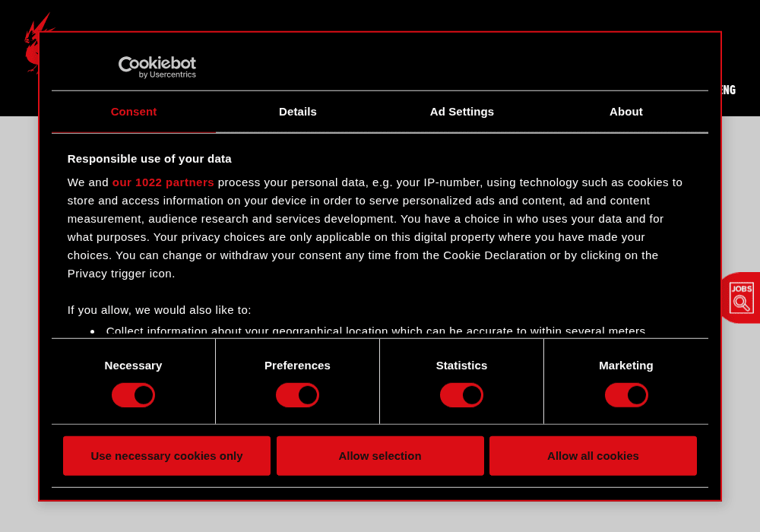Click the geographical location bullet text

coord(375,331)
